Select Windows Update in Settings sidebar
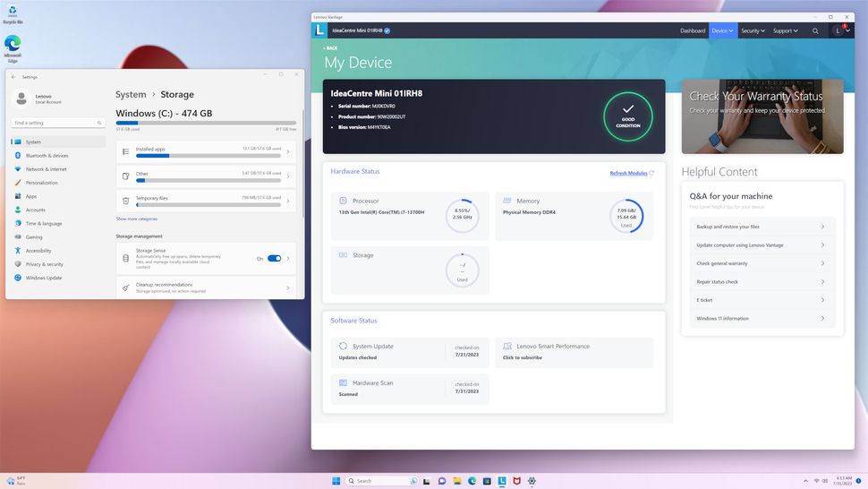 tap(44, 278)
